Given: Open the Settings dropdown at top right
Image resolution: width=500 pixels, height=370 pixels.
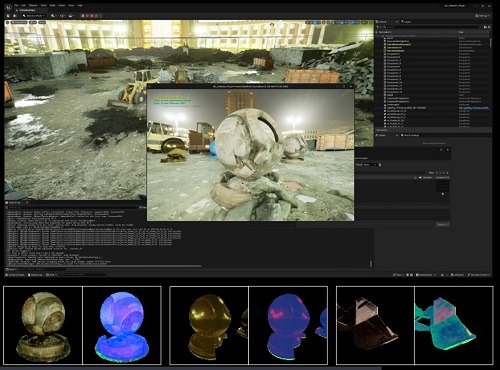Looking at the screenshot, I should point(483,16).
